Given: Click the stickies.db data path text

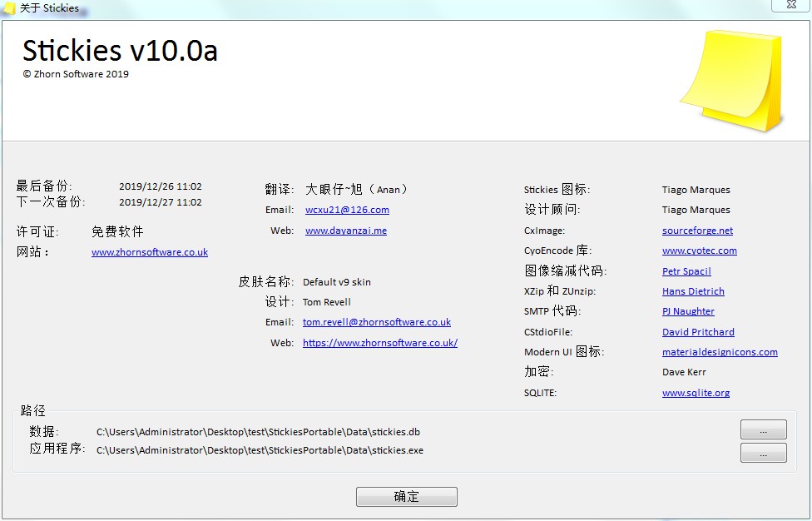Looking at the screenshot, I should coord(258,432).
